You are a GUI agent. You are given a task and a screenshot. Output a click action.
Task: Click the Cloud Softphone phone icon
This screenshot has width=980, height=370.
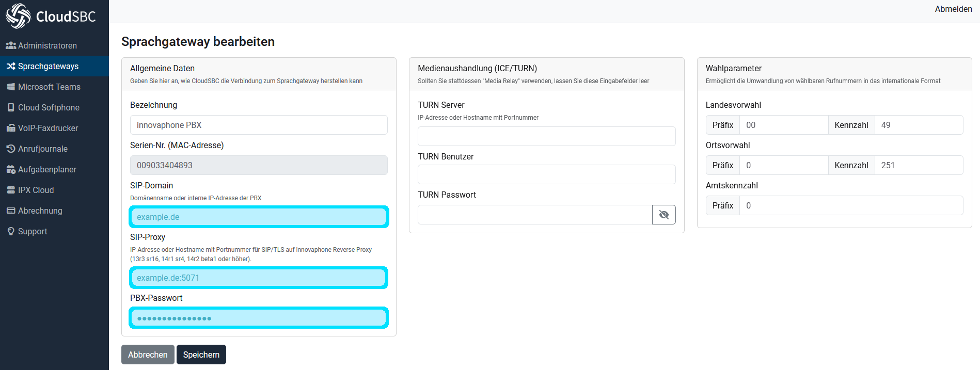[11, 107]
